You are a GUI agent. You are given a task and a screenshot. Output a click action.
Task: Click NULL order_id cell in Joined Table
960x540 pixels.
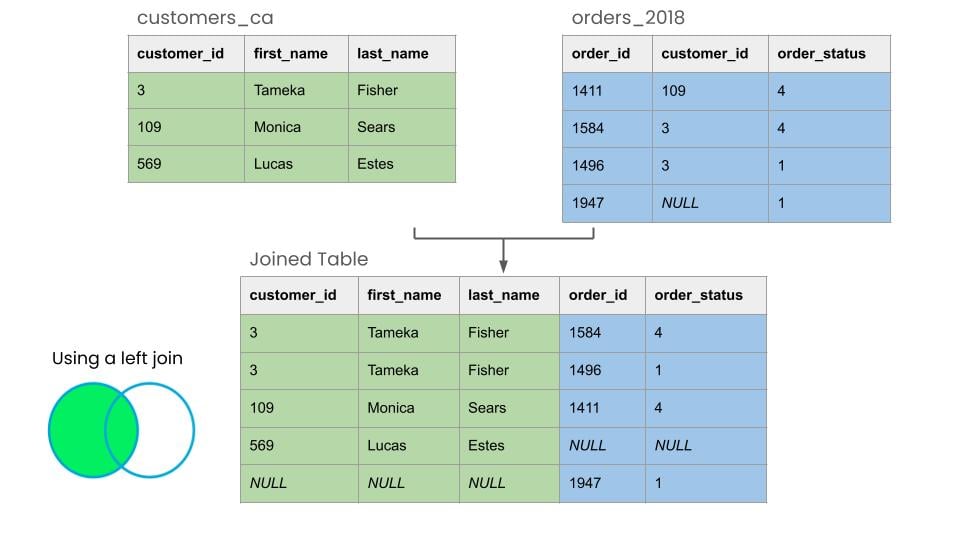pyautogui.click(x=602, y=446)
